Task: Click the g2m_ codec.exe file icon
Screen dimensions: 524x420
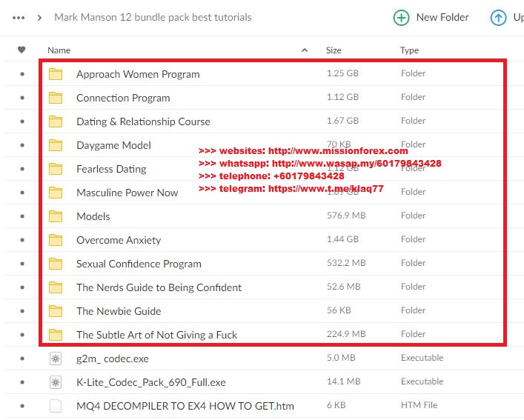Action: [56, 359]
